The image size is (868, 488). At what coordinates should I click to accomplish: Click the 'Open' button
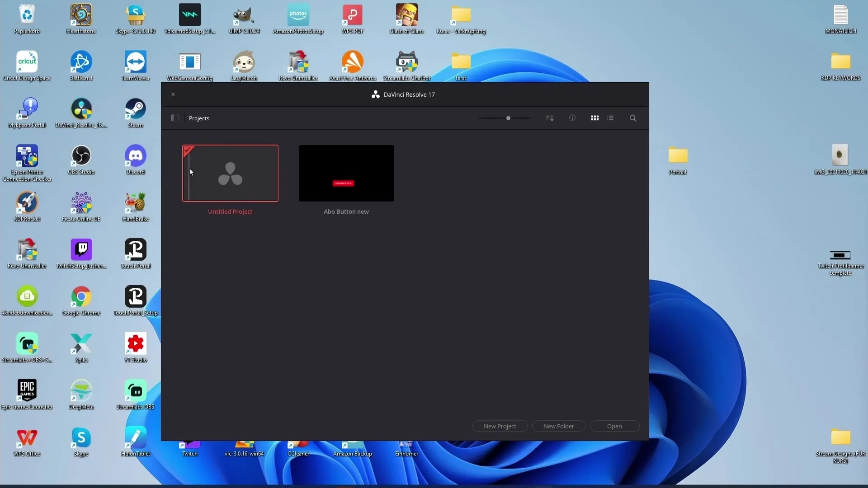[x=615, y=426]
